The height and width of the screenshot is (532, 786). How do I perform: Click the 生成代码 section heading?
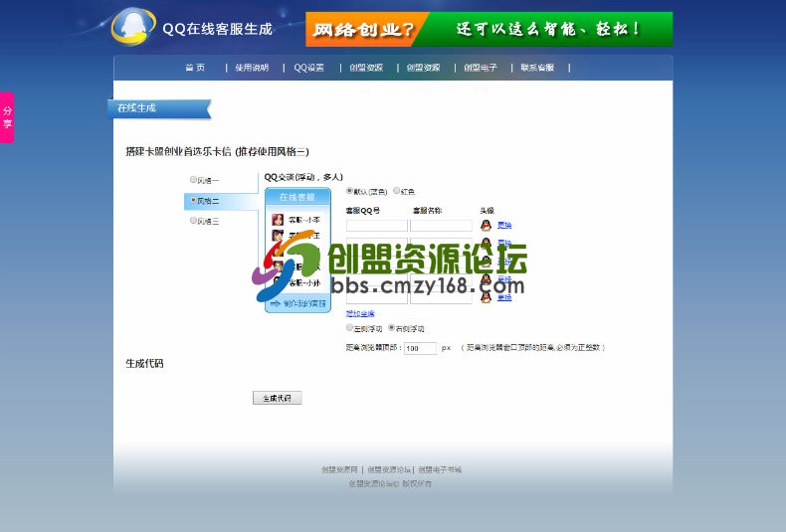click(144, 364)
